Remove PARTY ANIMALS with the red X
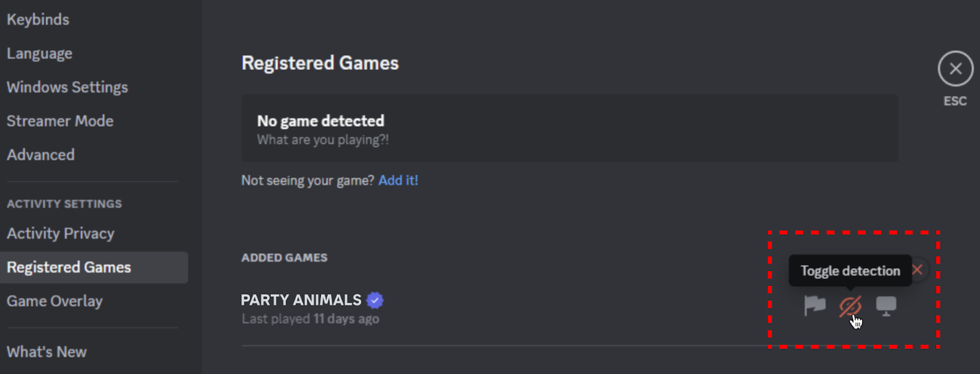 [918, 270]
